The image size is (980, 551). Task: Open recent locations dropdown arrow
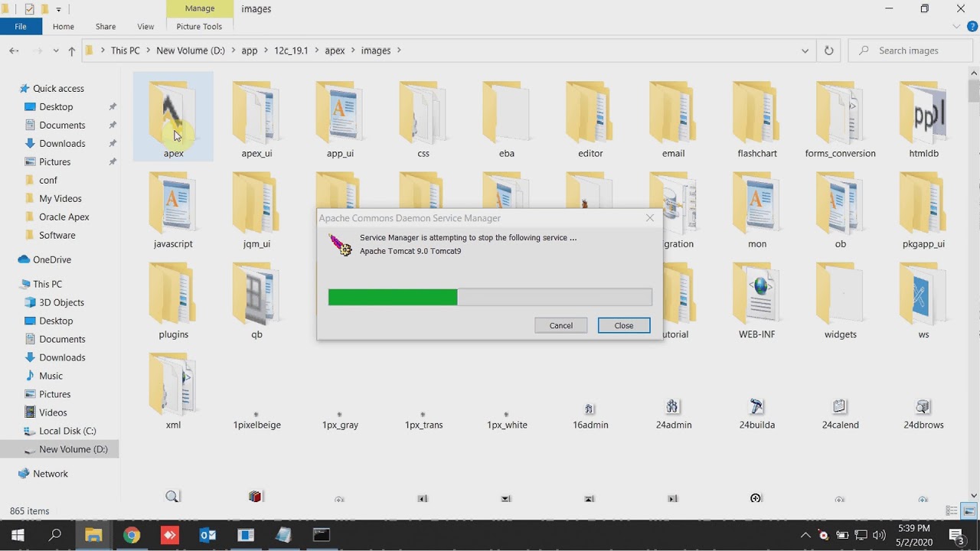point(56,51)
